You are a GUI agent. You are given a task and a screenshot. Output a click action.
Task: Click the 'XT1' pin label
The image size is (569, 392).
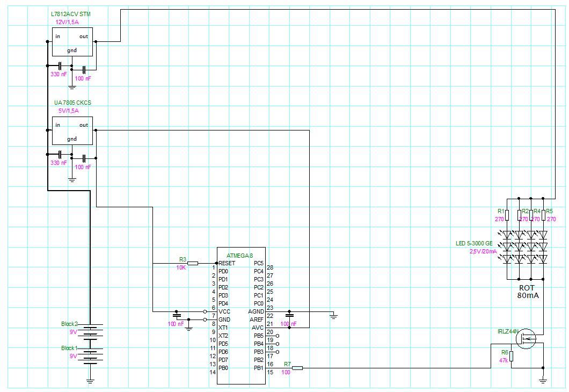coord(223,328)
